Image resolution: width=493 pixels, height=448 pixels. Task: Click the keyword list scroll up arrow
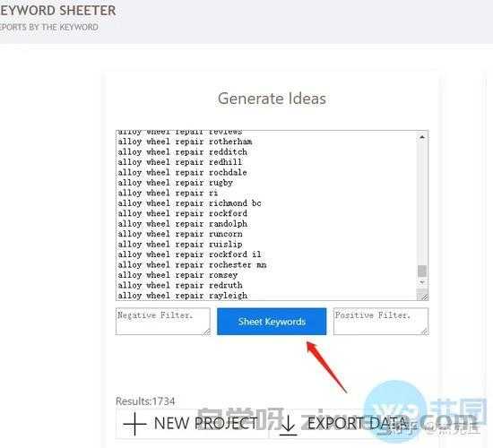pyautogui.click(x=422, y=137)
